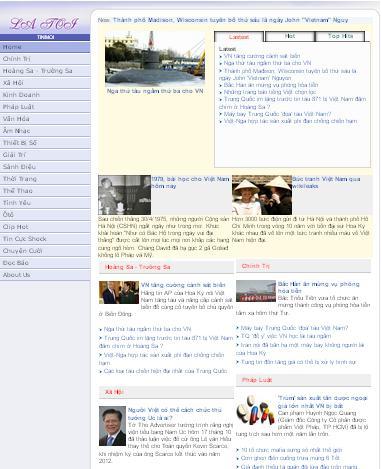Click the LA TOI site logo

coord(44,24)
